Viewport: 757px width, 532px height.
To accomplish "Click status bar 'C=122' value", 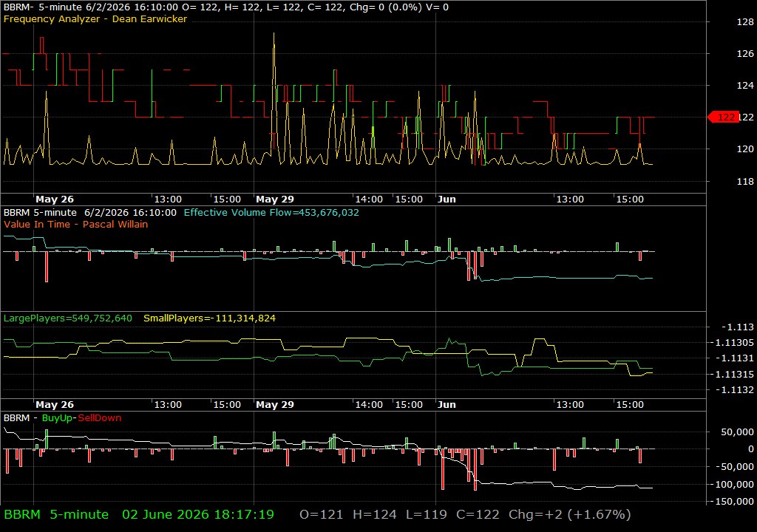I will pyautogui.click(x=478, y=514).
